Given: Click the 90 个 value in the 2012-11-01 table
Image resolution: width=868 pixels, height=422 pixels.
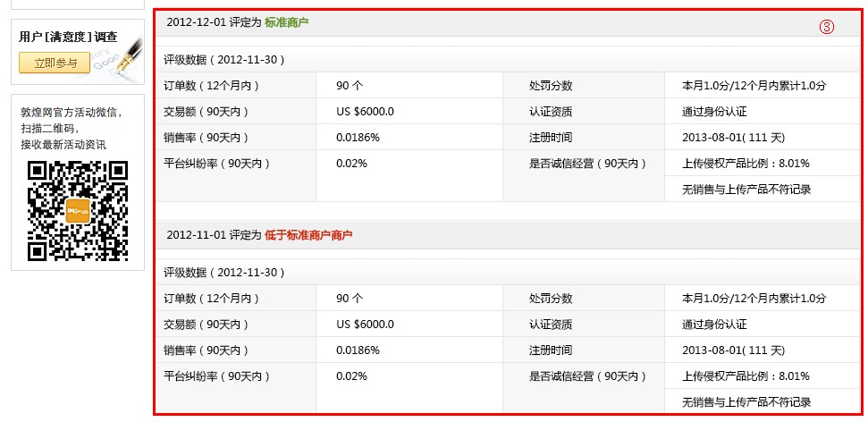Looking at the screenshot, I should [350, 299].
